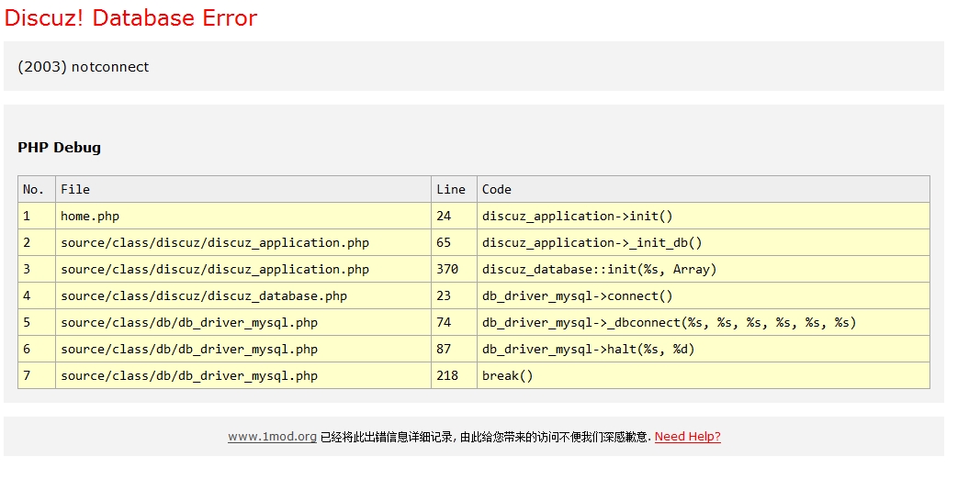Click the File column header
This screenshot has height=490, width=980.
point(75,189)
